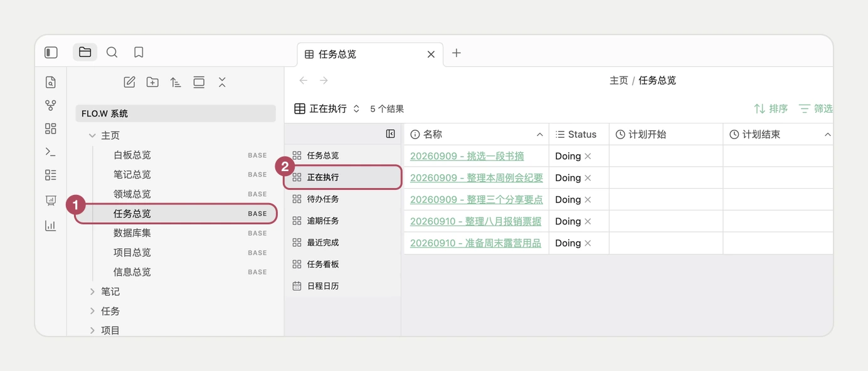Click auto-reveal current file icon
This screenshot has width=868, height=371.
coord(199,82)
